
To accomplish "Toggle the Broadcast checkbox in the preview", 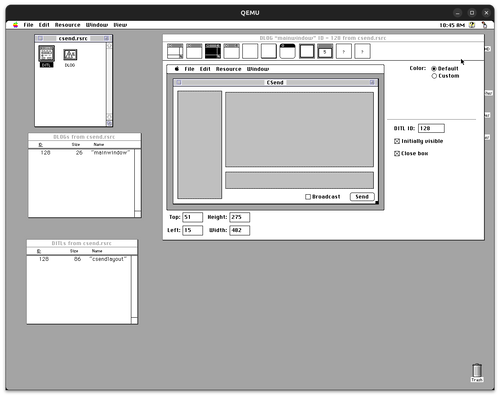I will pos(308,197).
